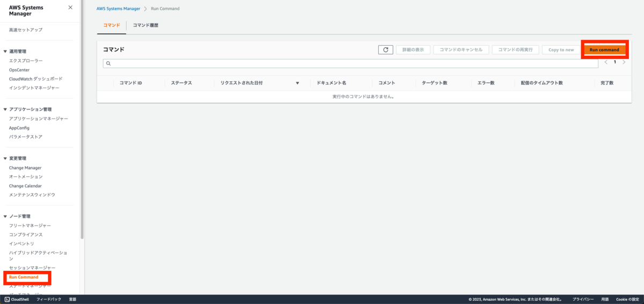Screen dimensions: 644x304
Task: Click the 詳細の表示 button
Action: pos(413,50)
